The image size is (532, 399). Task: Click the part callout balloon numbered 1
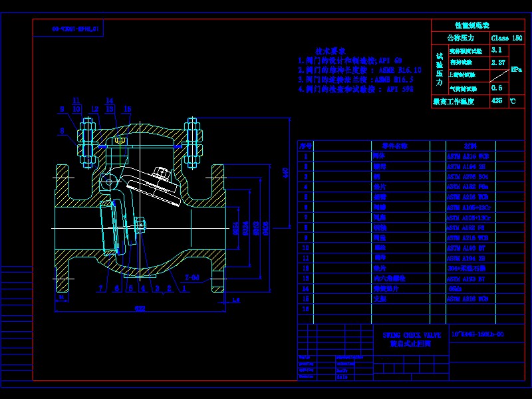184,287
